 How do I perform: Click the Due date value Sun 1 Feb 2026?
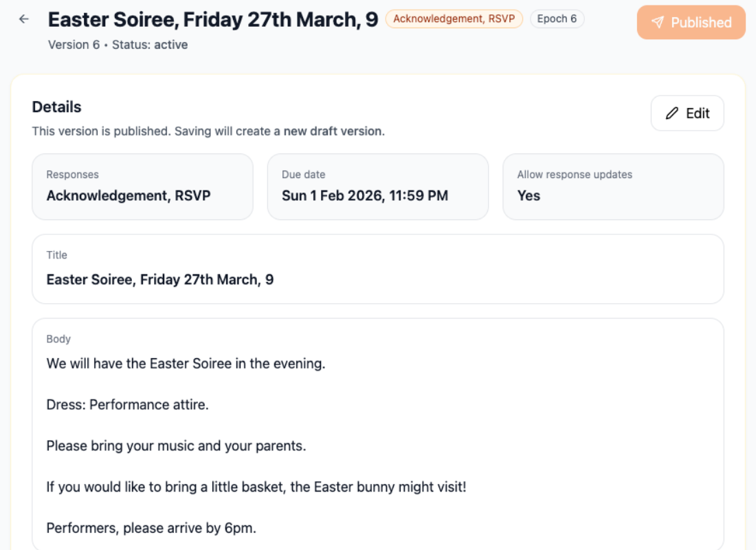(365, 195)
